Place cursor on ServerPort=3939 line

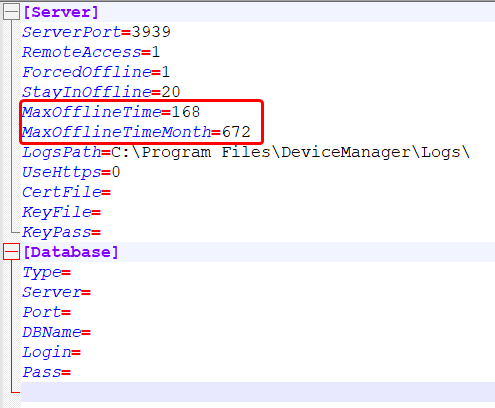pyautogui.click(x=97, y=32)
